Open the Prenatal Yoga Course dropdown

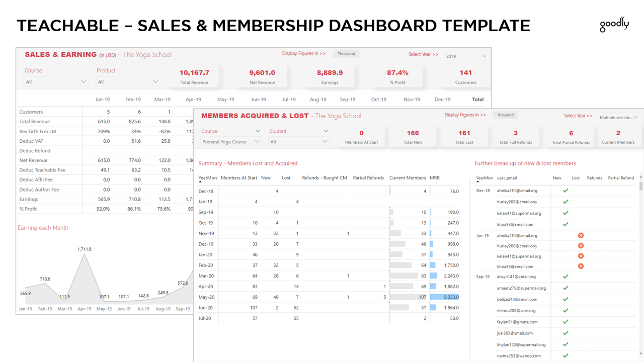[231, 142]
